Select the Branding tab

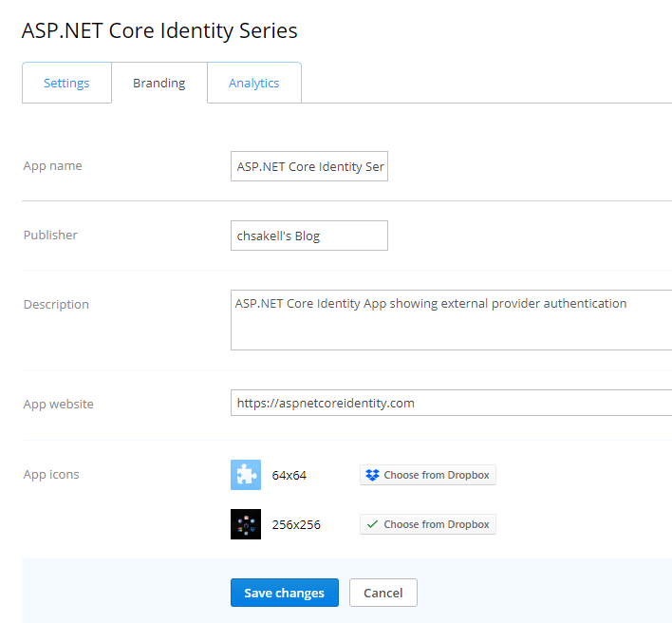159,83
